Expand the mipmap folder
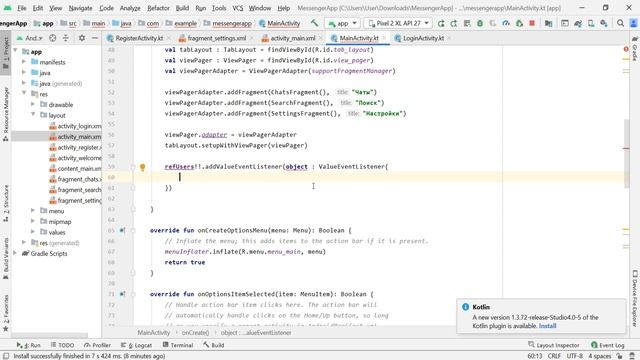 (33, 222)
